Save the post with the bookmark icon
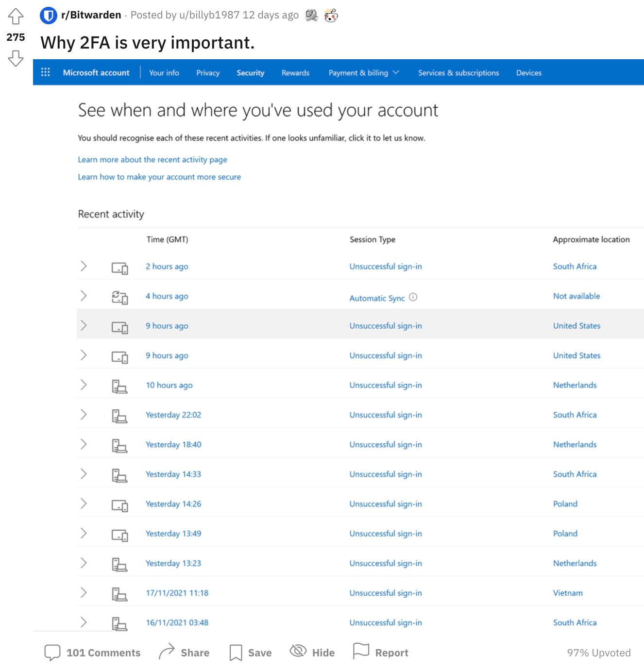Image resolution: width=644 pixels, height=670 pixels. click(236, 652)
